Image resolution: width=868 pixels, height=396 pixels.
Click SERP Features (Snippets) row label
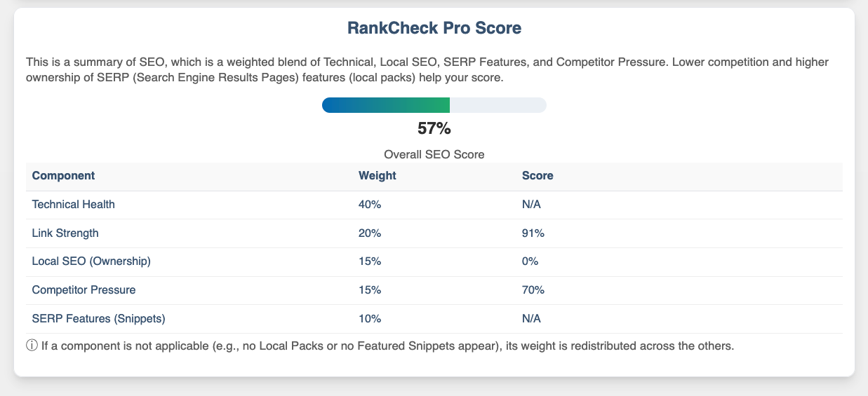[98, 318]
